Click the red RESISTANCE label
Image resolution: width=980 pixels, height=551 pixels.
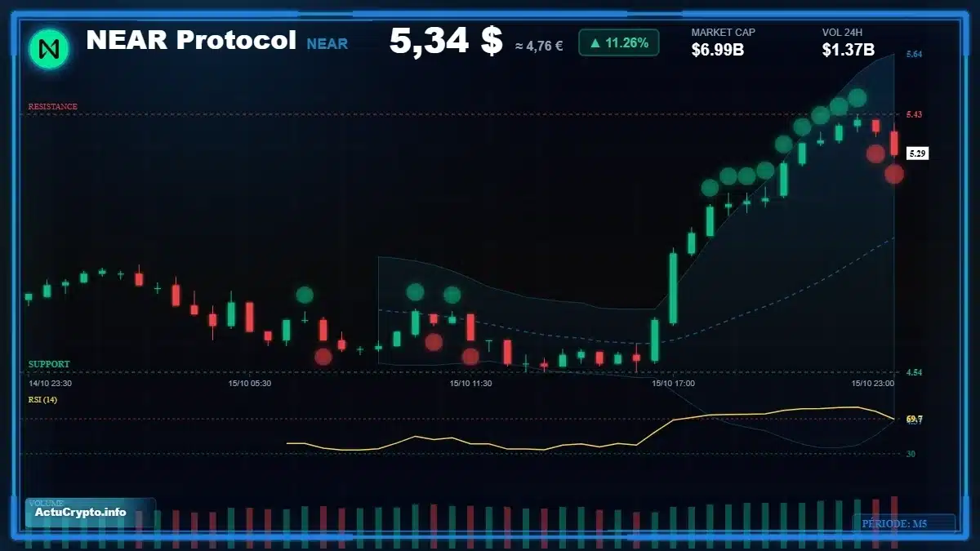[53, 107]
